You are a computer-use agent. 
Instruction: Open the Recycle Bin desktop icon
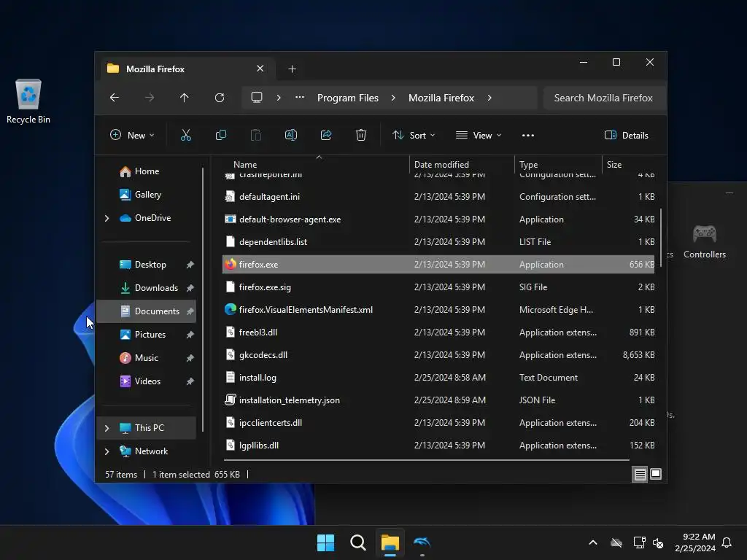(x=28, y=102)
